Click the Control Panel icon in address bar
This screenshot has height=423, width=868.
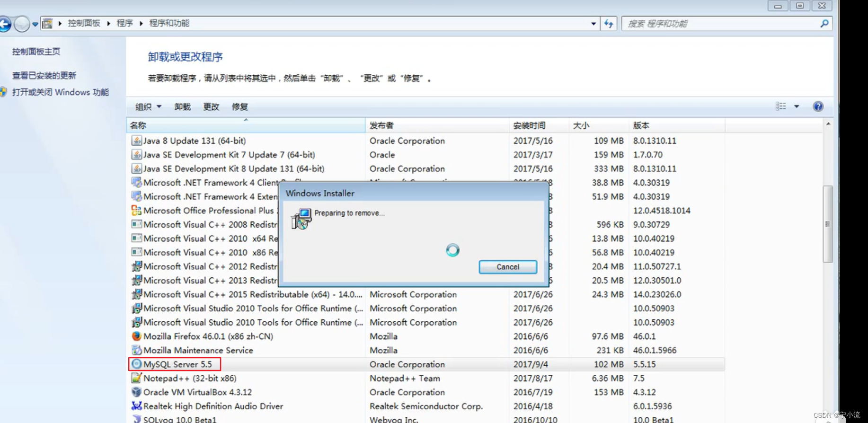(x=47, y=23)
